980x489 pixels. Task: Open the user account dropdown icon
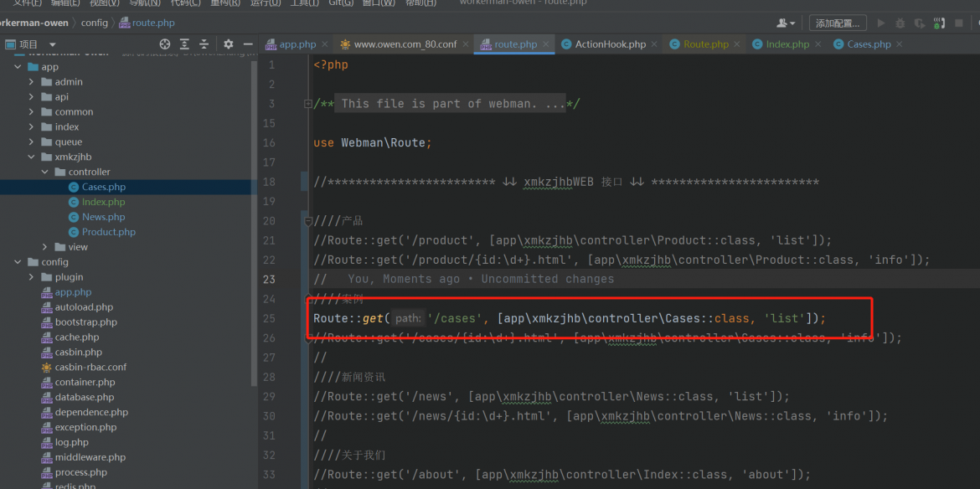tap(787, 23)
